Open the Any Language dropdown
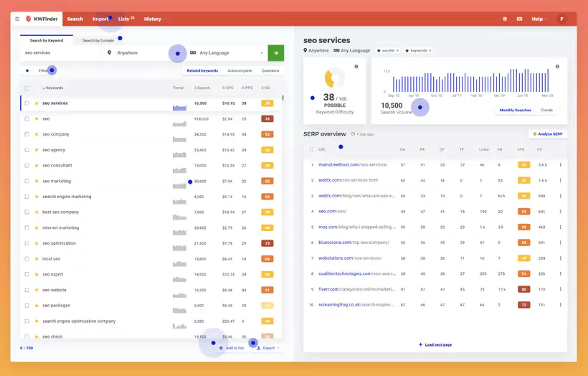The width and height of the screenshot is (588, 376). [x=227, y=53]
